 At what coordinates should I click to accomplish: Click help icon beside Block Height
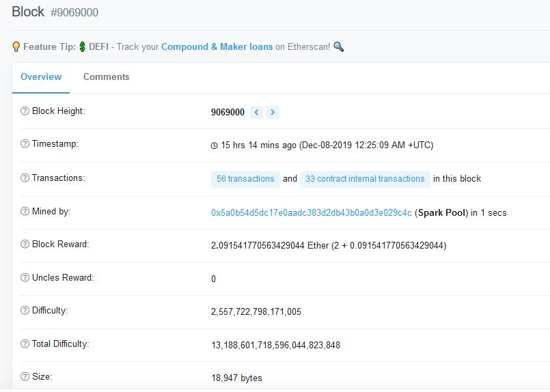pos(25,111)
